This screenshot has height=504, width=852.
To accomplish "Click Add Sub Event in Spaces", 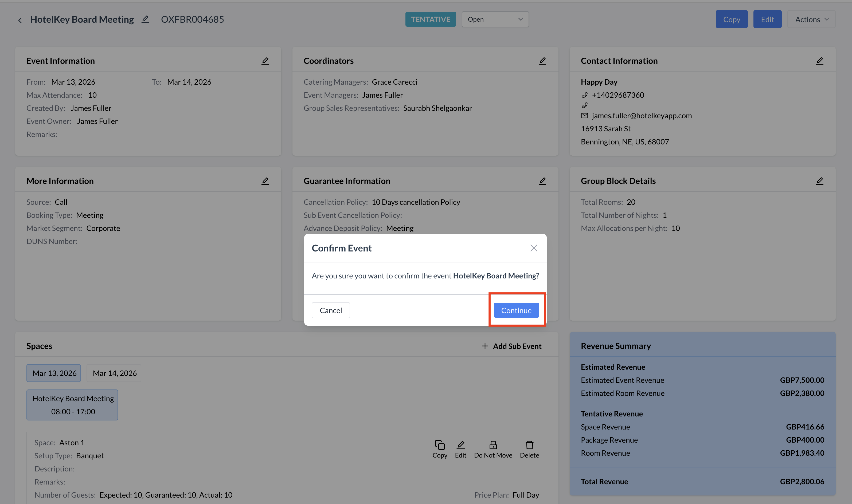I will coord(512,346).
